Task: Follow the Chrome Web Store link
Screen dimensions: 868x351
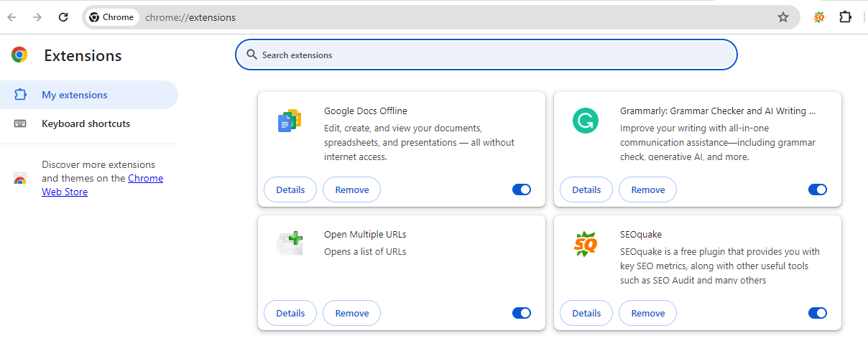Action: [x=102, y=185]
